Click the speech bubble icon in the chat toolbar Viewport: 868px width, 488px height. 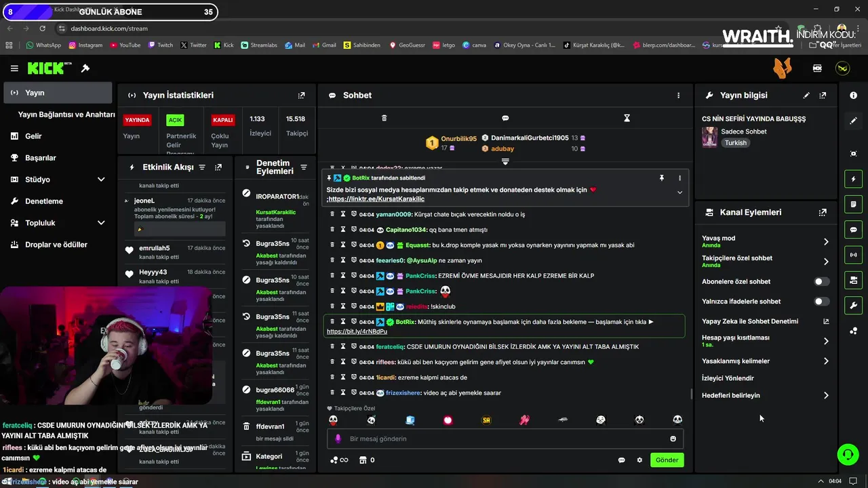click(505, 118)
